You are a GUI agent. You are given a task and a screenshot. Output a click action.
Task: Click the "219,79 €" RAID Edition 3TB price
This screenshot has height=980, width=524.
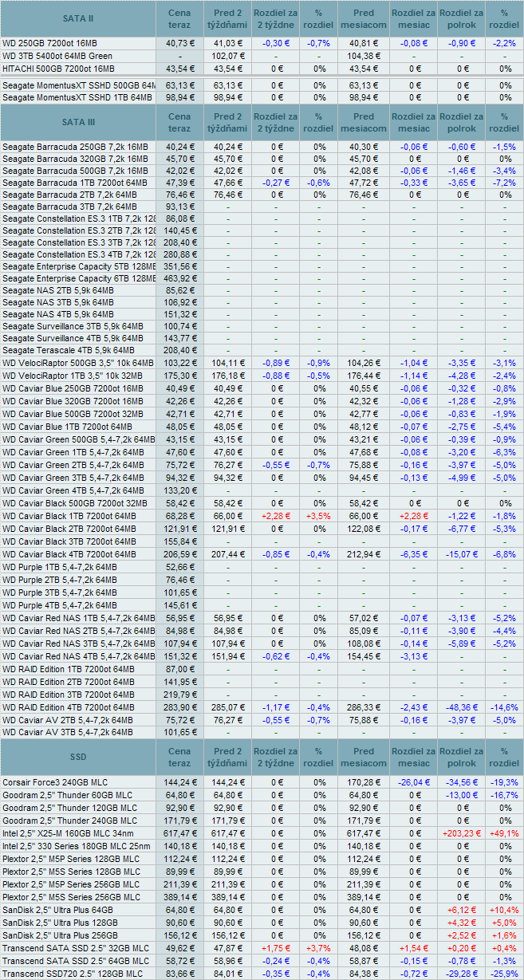click(x=180, y=695)
